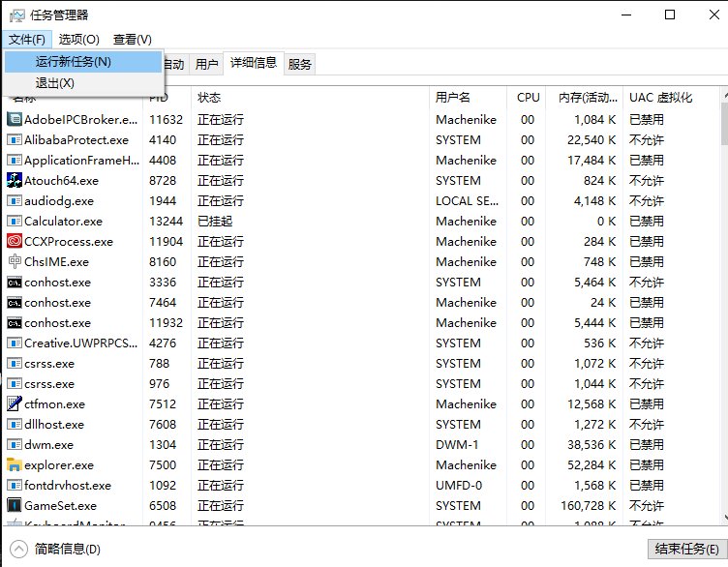The image size is (728, 567).
Task: Select the ChsIME.exe process name
Action: point(57,262)
